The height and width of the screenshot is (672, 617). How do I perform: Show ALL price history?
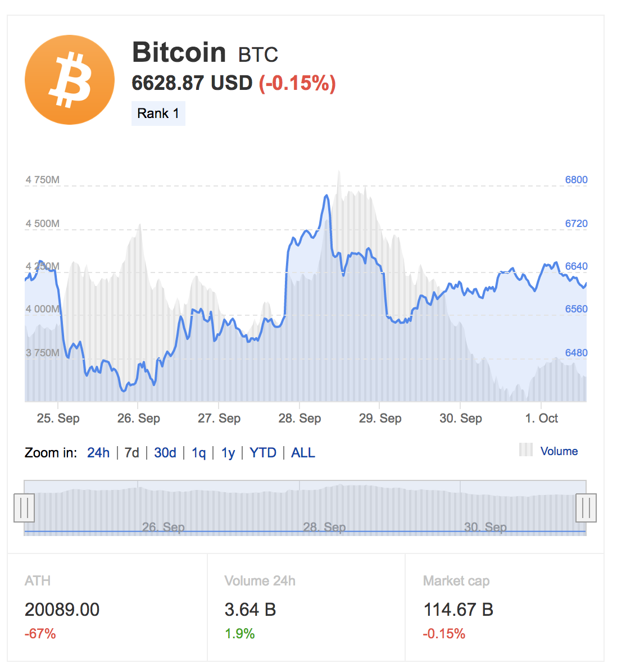(x=303, y=452)
